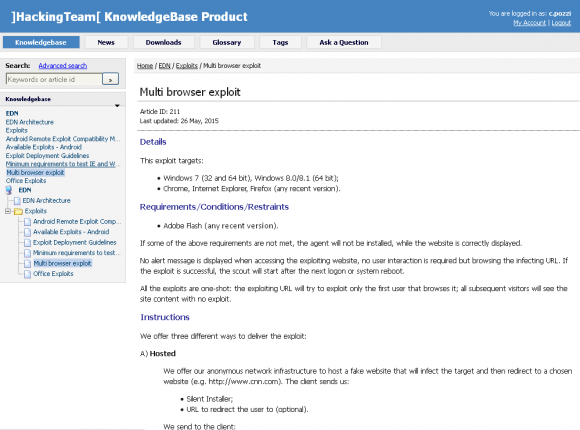Viewport: 580px width, 430px height.
Task: Click the Logout link
Action: pos(561,23)
